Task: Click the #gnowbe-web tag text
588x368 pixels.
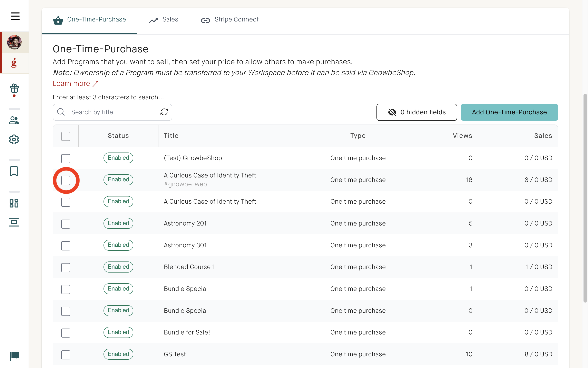Action: click(185, 184)
